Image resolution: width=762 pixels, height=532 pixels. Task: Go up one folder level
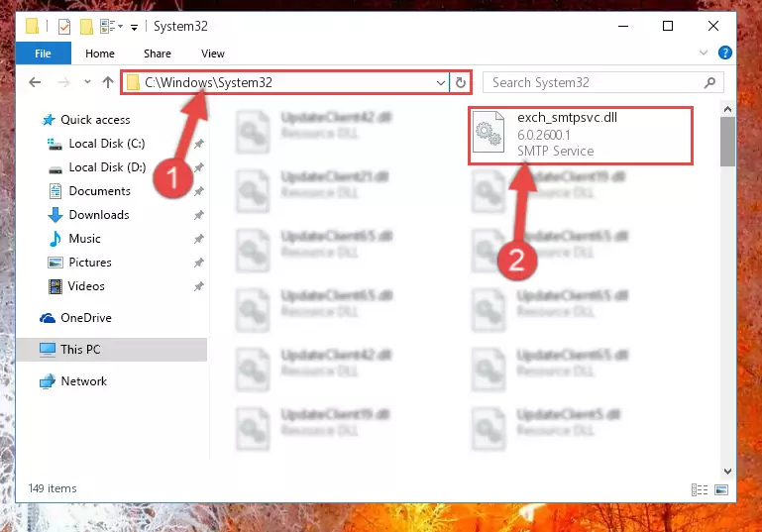108,82
